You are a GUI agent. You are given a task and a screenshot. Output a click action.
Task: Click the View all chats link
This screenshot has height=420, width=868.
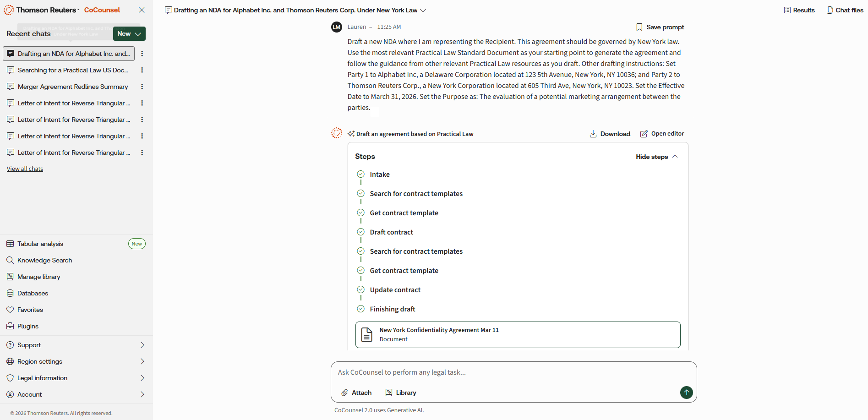point(25,169)
